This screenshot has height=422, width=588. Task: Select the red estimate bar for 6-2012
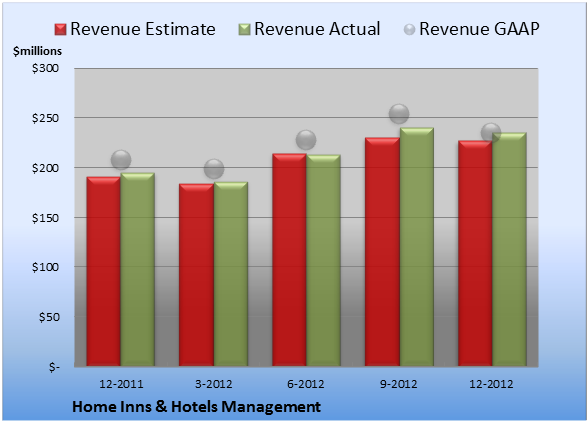click(289, 260)
